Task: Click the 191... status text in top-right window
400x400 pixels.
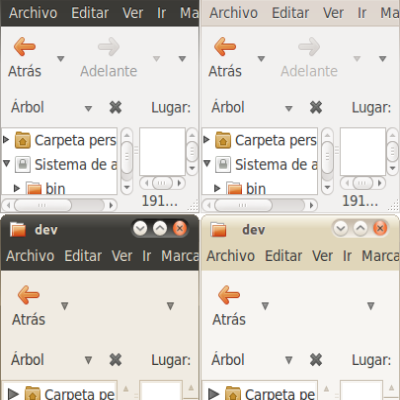Action: point(360,201)
